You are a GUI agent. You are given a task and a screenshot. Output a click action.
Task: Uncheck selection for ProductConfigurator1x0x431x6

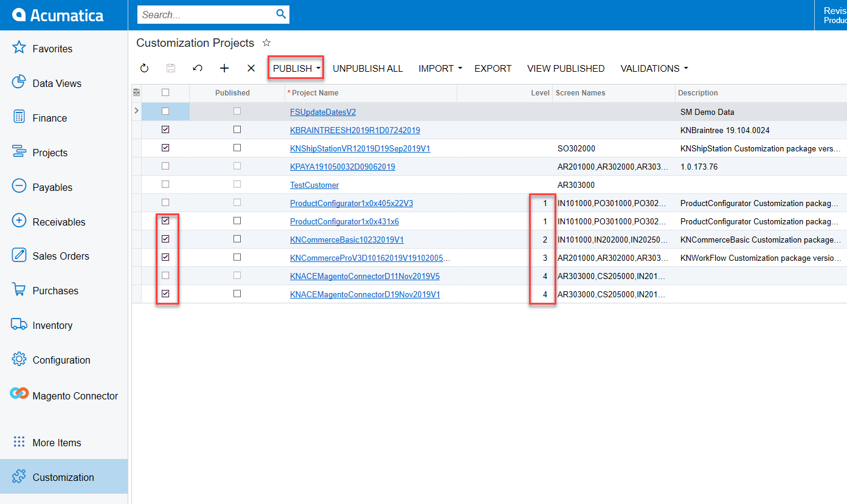click(165, 221)
